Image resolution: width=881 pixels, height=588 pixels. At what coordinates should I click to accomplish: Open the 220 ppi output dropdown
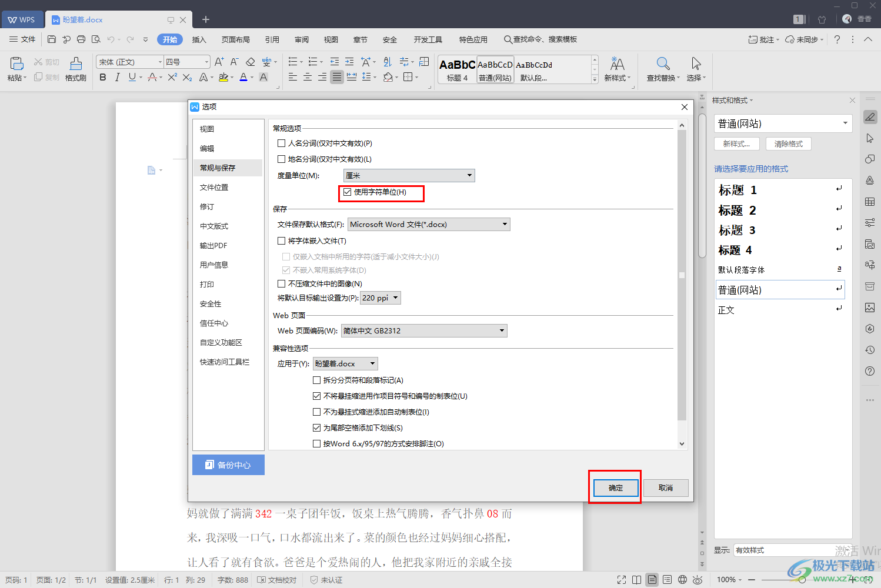381,298
